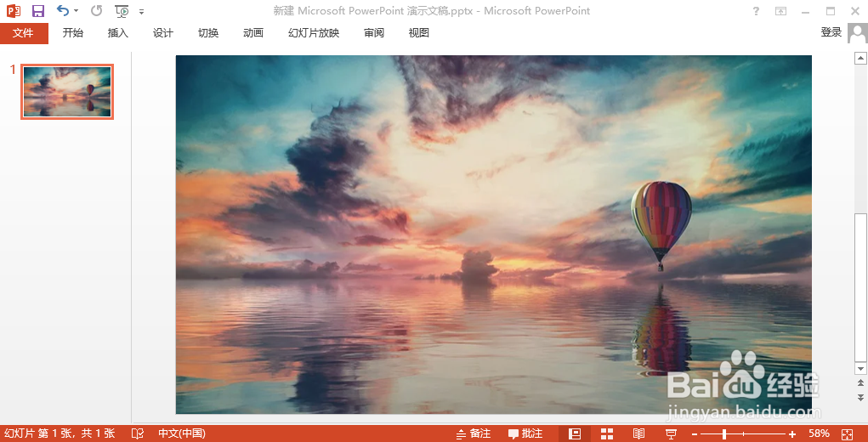
Task: Start slideshow from beginning icon
Action: [122, 11]
